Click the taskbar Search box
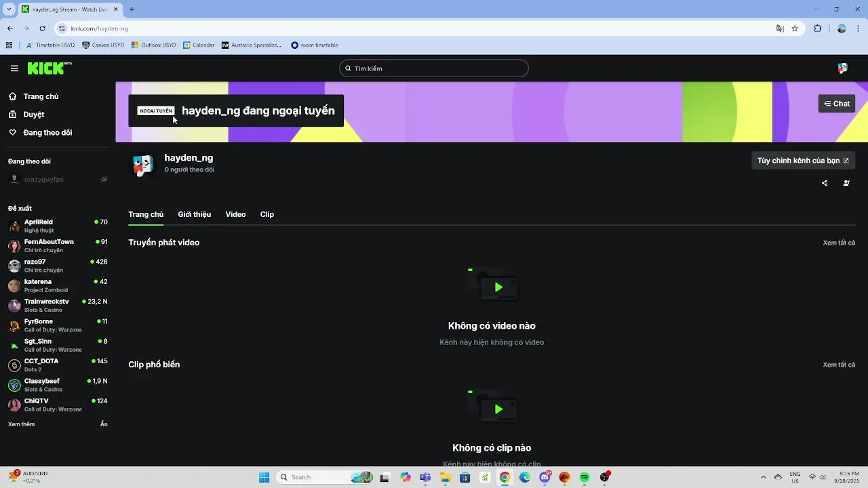The height and width of the screenshot is (488, 868). click(325, 477)
